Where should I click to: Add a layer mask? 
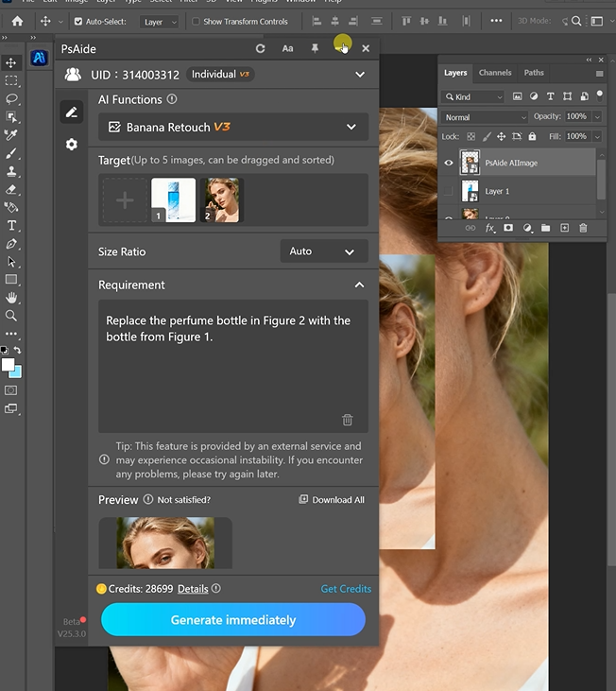(508, 228)
